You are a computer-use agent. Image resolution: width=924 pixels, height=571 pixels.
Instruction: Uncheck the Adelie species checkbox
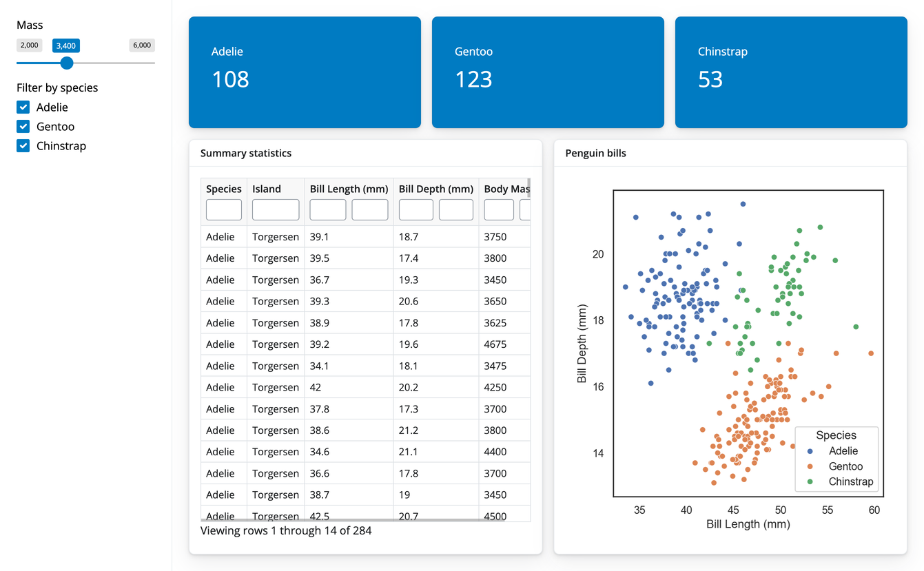click(x=23, y=107)
